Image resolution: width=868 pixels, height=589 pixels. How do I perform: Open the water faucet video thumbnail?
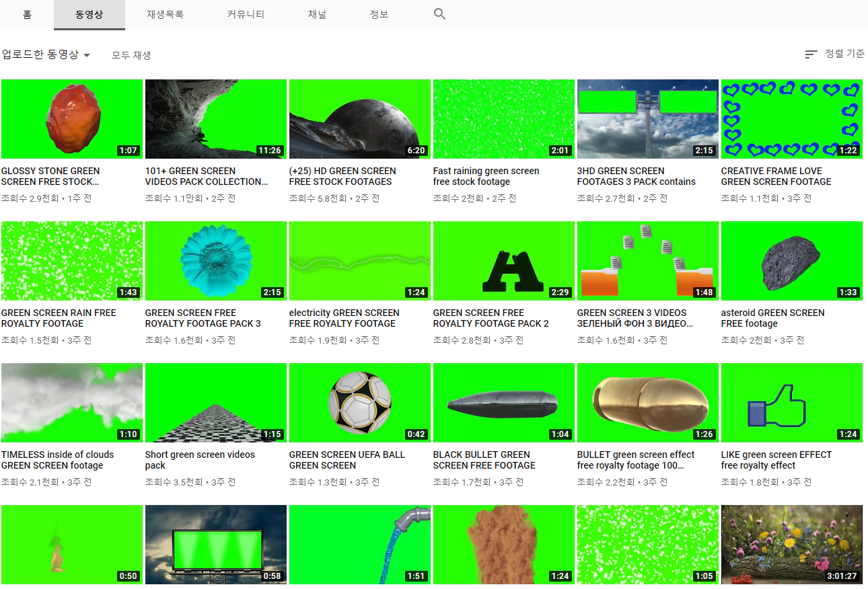(360, 545)
